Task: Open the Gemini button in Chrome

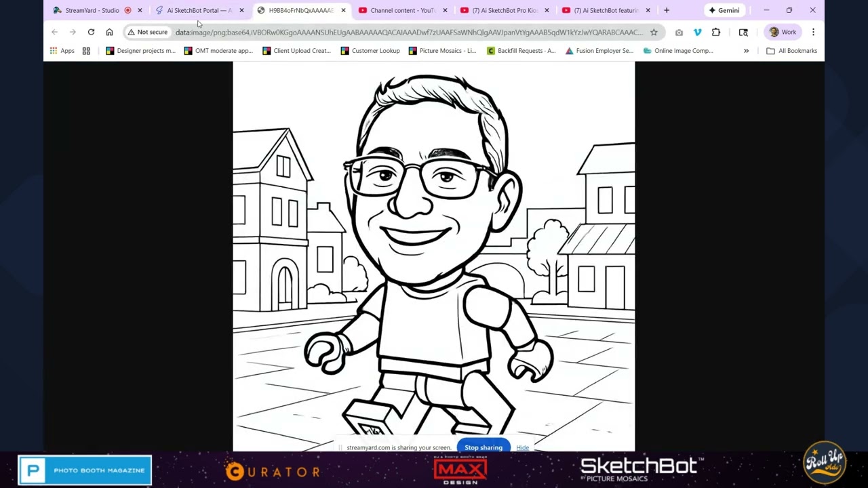Action: click(724, 10)
